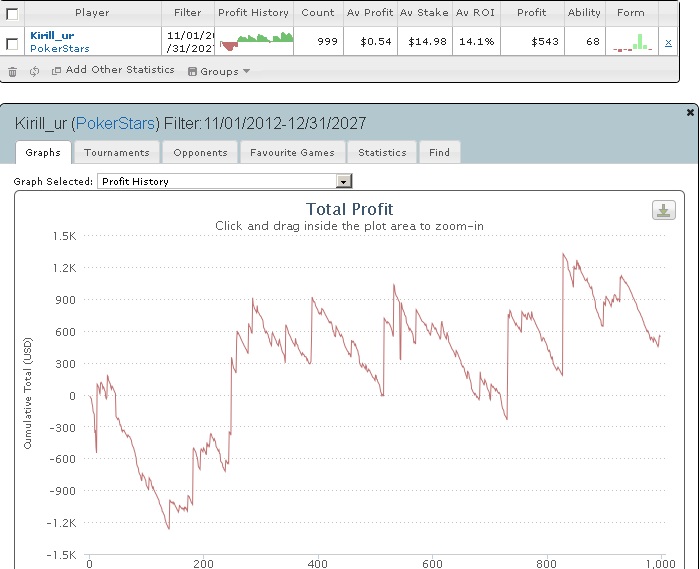The height and width of the screenshot is (569, 700).
Task: Tick the select-all header checkbox
Action: click(x=12, y=14)
